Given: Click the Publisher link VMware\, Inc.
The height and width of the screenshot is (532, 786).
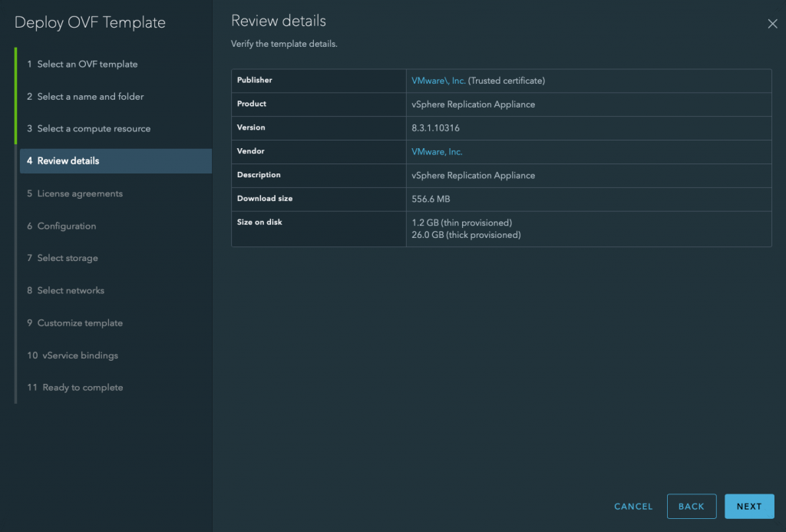Looking at the screenshot, I should pyautogui.click(x=438, y=81).
